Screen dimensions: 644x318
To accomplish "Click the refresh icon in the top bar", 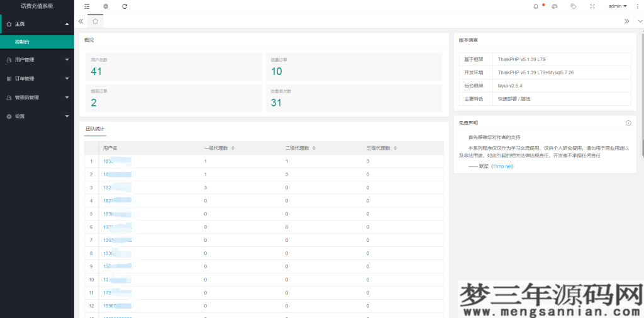I will pos(125,6).
